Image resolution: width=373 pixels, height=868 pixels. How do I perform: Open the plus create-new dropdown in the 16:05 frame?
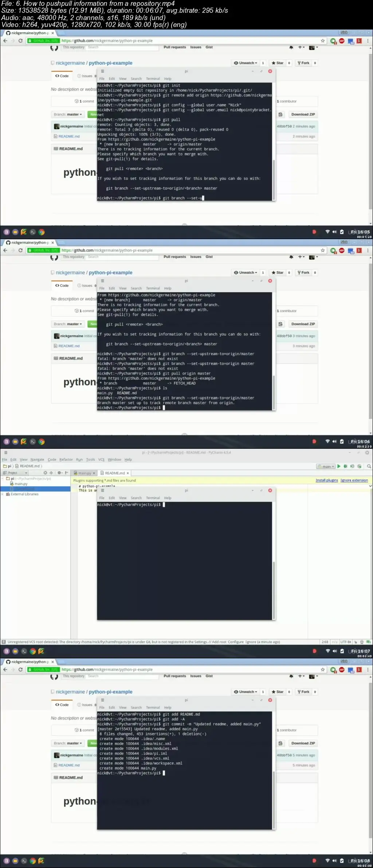coord(301,47)
